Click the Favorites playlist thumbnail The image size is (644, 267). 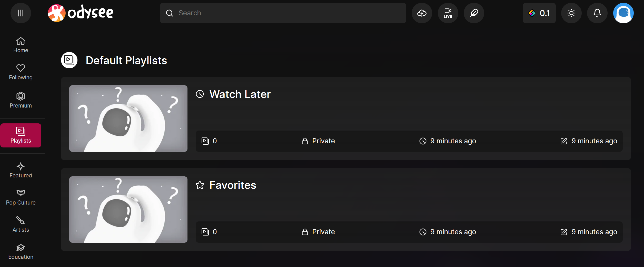coord(128,209)
